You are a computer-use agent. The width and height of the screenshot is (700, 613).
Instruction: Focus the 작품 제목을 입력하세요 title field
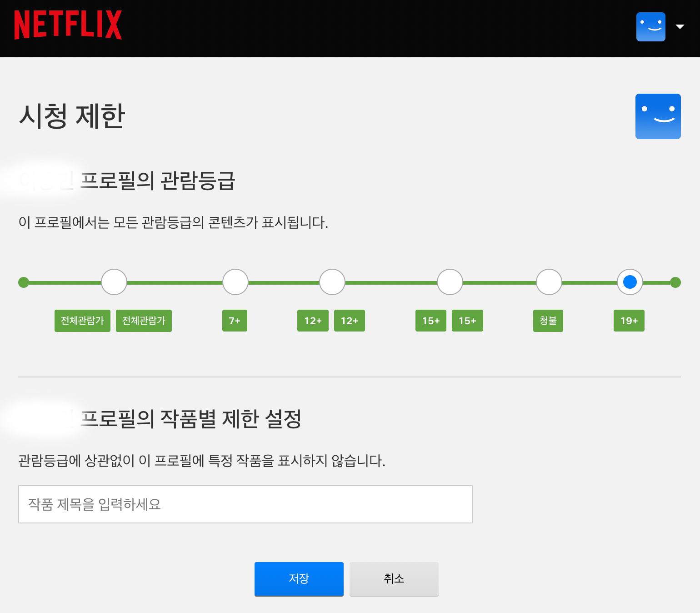245,504
